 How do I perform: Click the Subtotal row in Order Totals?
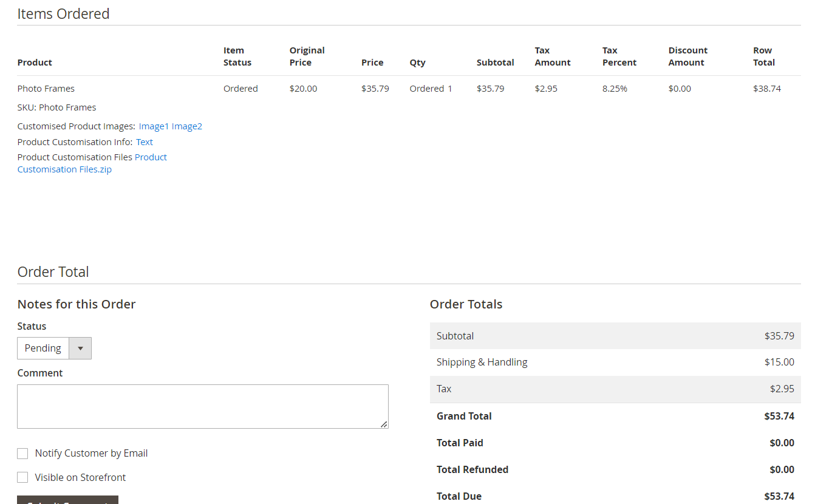point(615,335)
